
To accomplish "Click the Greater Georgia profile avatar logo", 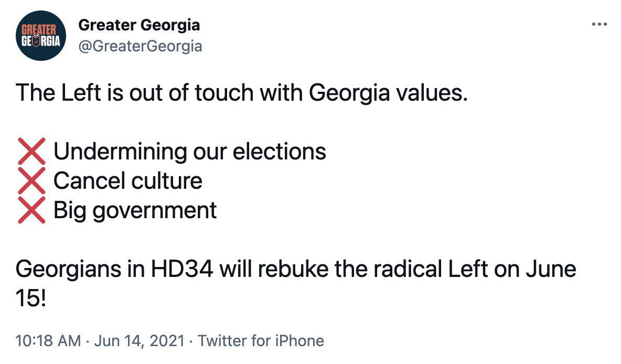I will click(x=42, y=36).
